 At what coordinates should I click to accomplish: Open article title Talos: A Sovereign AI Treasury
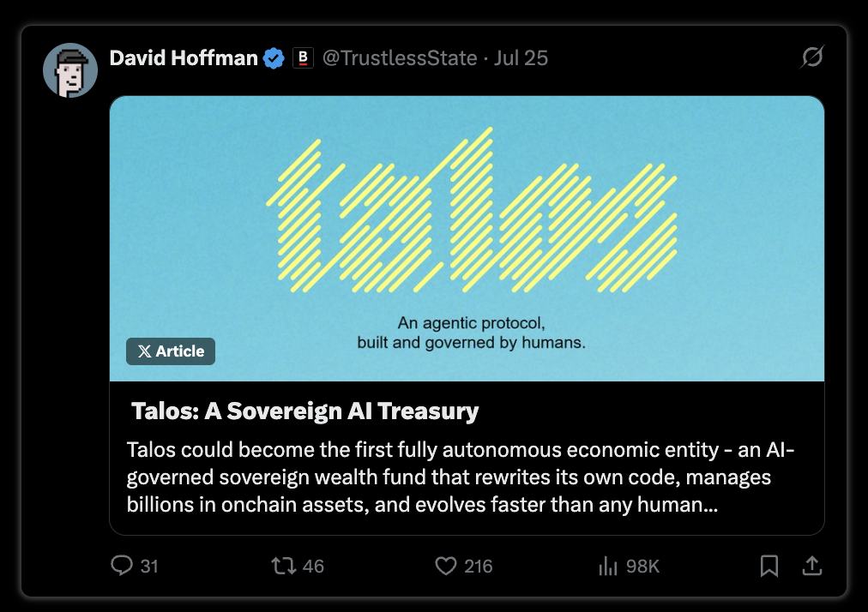(305, 411)
